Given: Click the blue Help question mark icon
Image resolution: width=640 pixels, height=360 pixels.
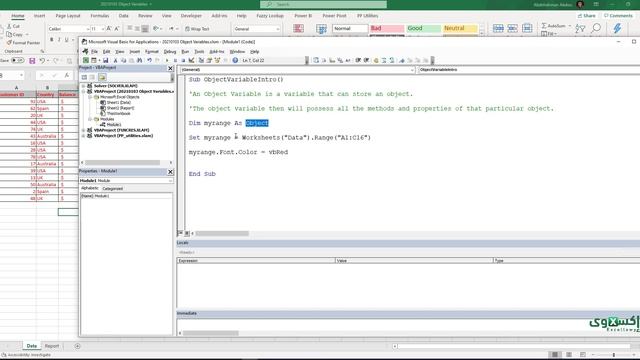Looking at the screenshot, I should click(x=235, y=60).
